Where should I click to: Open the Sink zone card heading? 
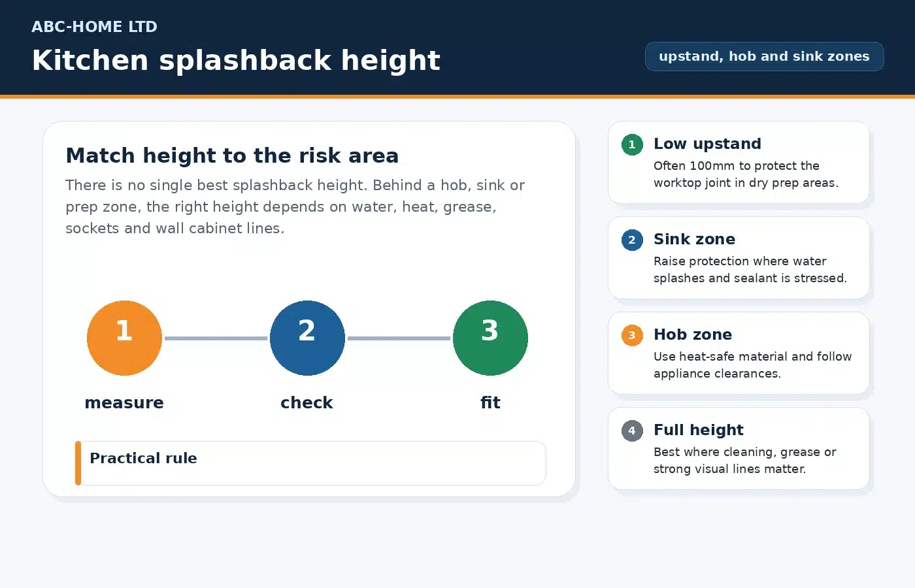coord(694,239)
